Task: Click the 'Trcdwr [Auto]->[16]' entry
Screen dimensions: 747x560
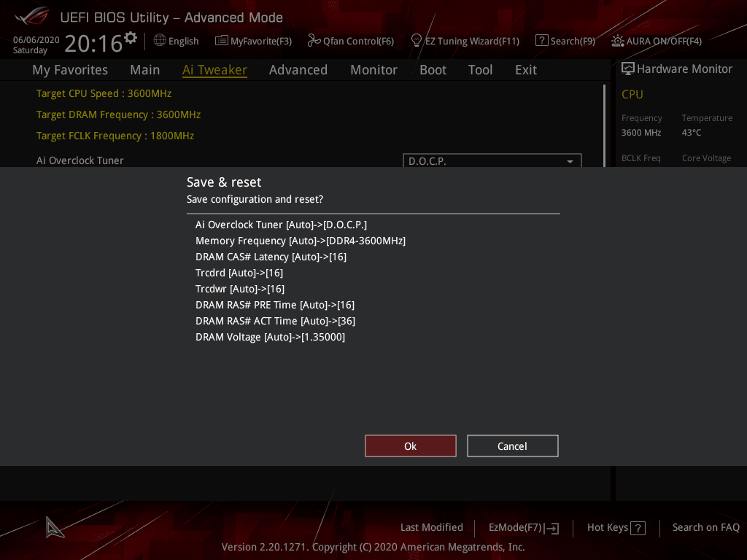Action: [x=240, y=289]
